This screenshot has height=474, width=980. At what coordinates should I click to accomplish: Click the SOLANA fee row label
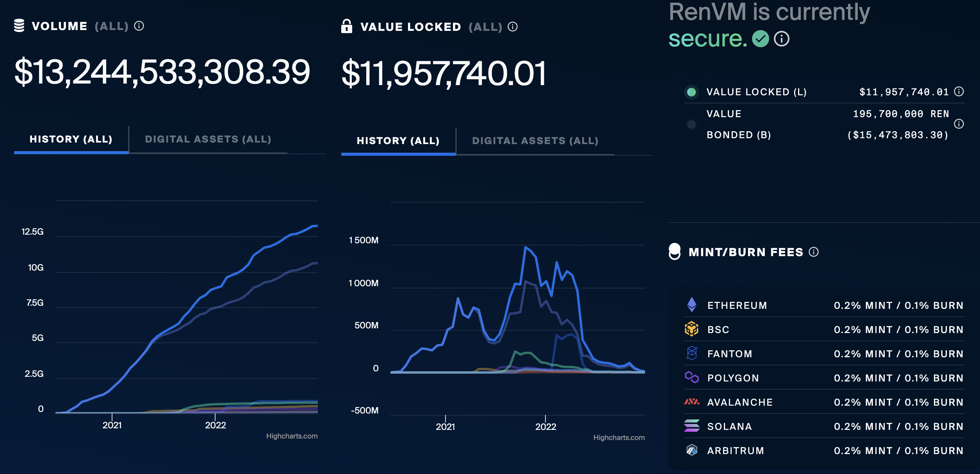click(729, 426)
